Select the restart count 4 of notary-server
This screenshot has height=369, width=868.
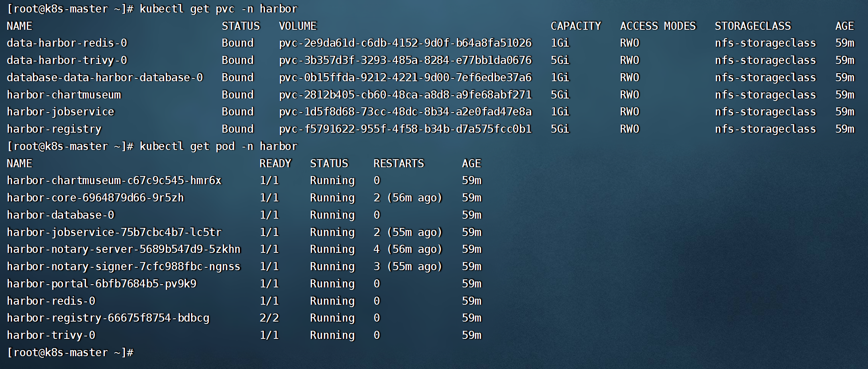(x=376, y=249)
